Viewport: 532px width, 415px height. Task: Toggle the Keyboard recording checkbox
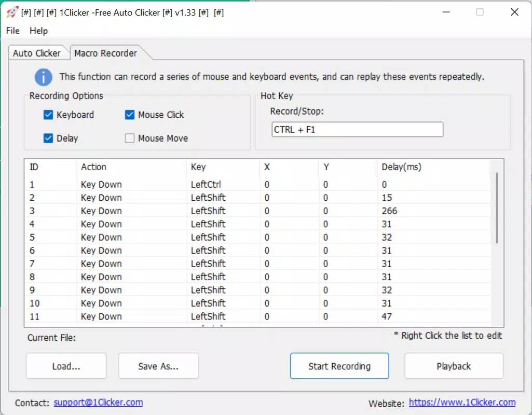pyautogui.click(x=48, y=115)
